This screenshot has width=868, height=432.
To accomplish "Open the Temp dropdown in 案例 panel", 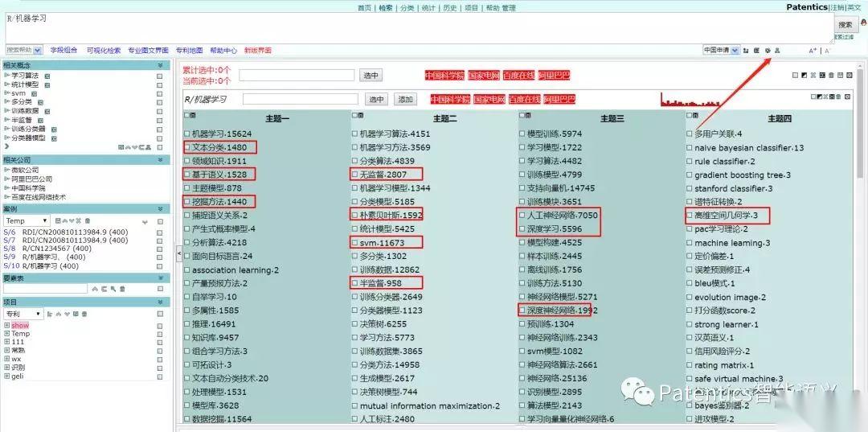I will click(x=26, y=220).
